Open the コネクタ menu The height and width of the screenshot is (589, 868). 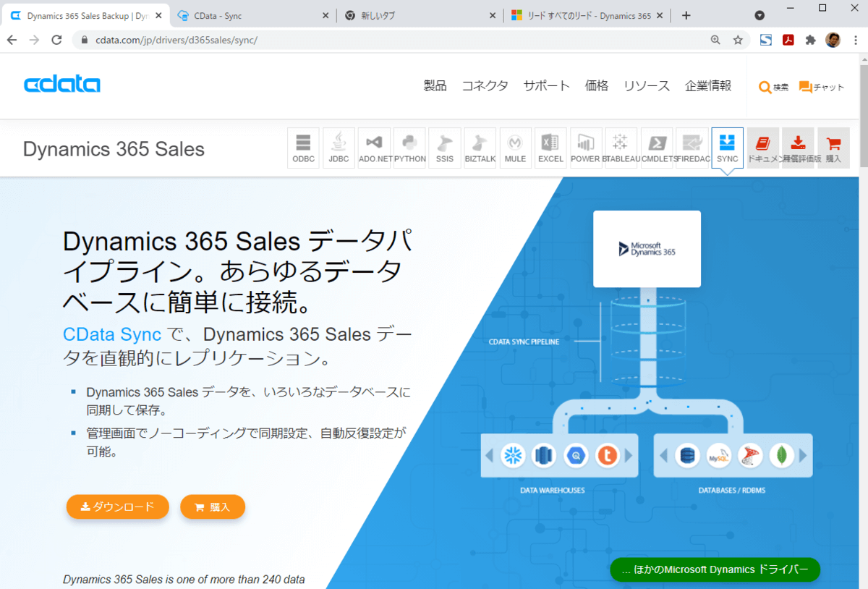pos(485,85)
